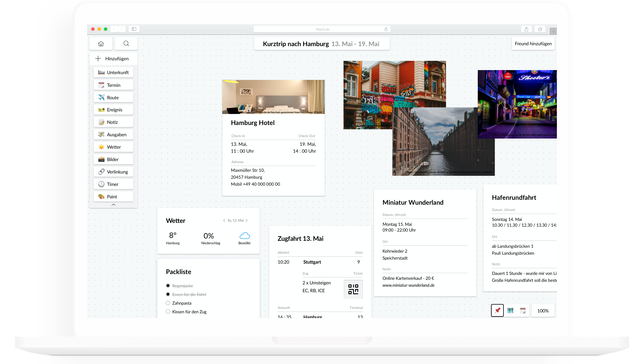Click 2 x Umsteigen train info
Image resolution: width=644 pixels, height=364 pixels.
pyautogui.click(x=316, y=283)
